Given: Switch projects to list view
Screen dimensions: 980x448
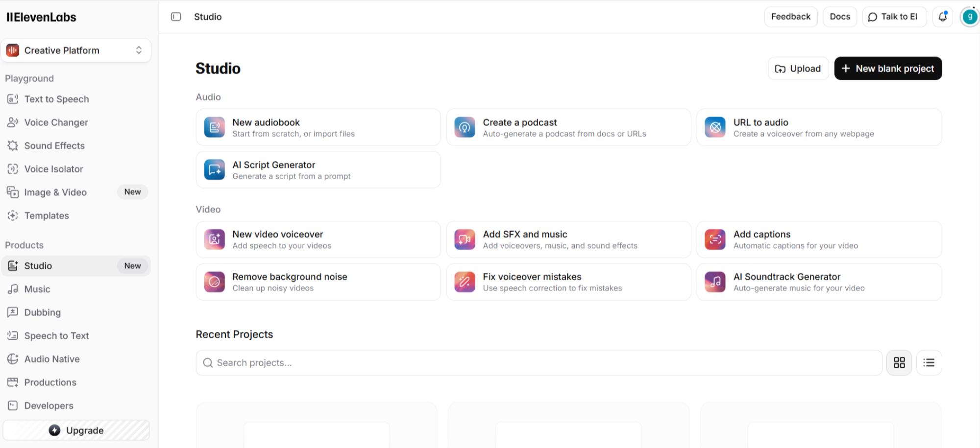Looking at the screenshot, I should (929, 363).
